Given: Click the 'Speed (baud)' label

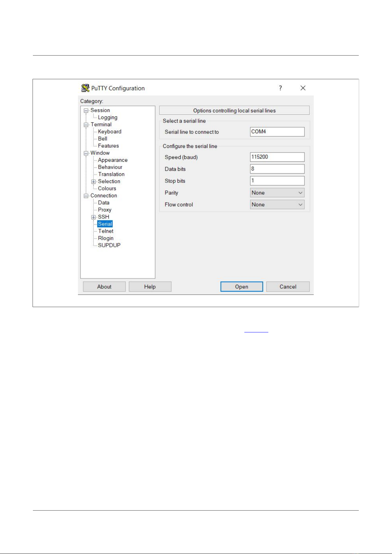Looking at the screenshot, I should coord(181,157).
